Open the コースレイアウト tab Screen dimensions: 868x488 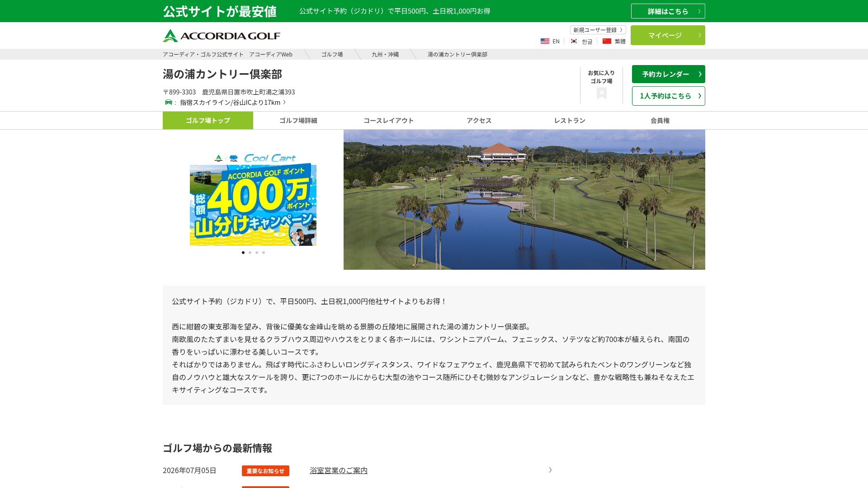tap(389, 120)
